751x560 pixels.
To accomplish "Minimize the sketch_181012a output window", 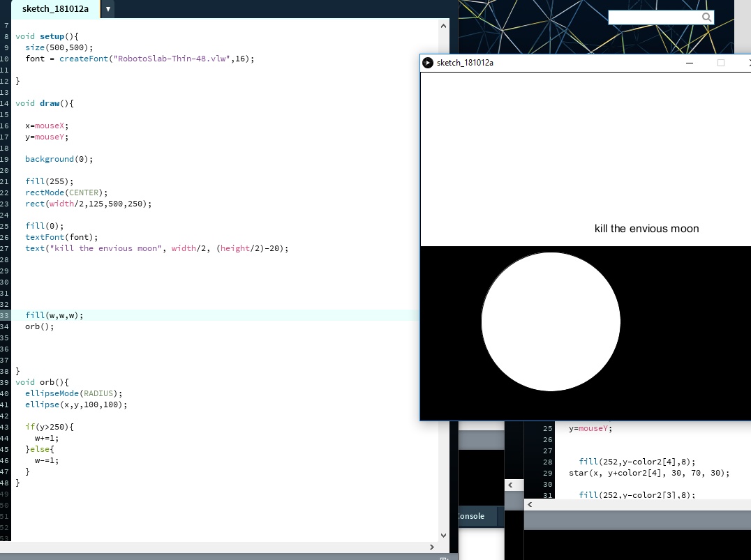I will click(690, 63).
